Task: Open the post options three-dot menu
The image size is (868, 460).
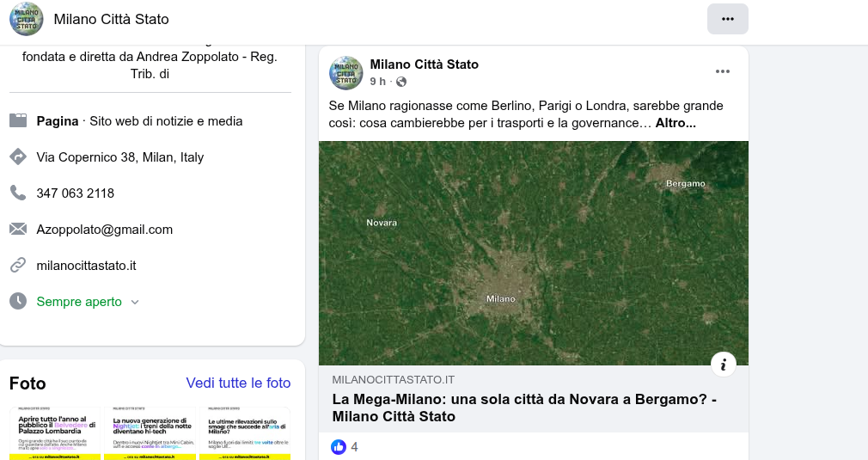Action: coord(722,71)
